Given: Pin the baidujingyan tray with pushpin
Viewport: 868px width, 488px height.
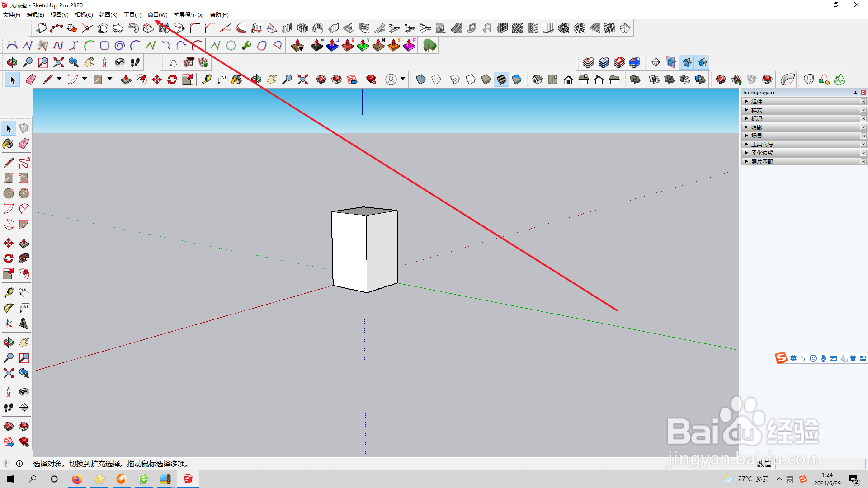Looking at the screenshot, I should click(855, 93).
